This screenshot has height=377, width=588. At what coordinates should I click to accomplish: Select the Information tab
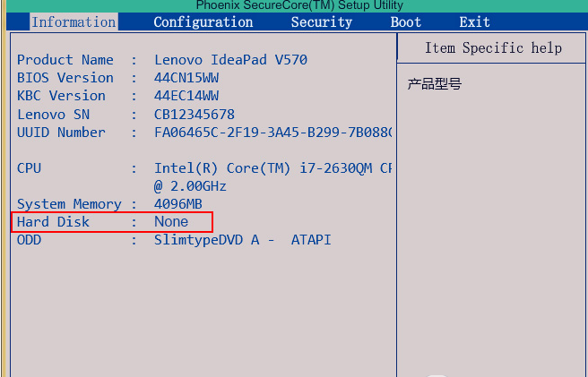click(73, 21)
